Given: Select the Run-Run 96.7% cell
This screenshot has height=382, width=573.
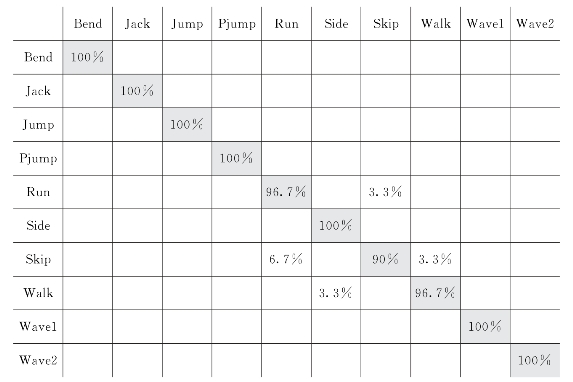Looking at the screenshot, I should (286, 192).
